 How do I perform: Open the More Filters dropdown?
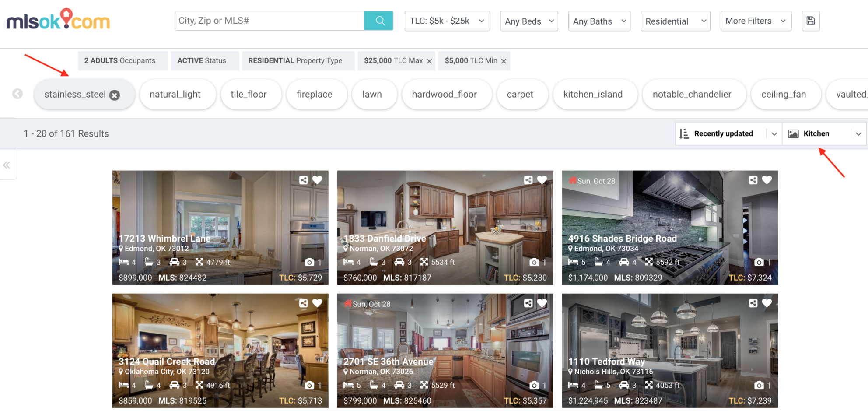756,21
